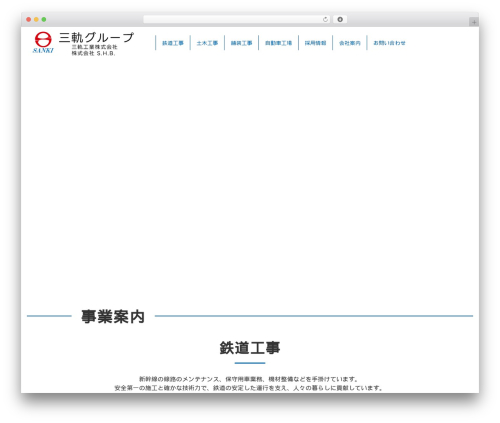The height and width of the screenshot is (423, 500).
Task: Open the 採用情報 navigation link
Action: 315,43
